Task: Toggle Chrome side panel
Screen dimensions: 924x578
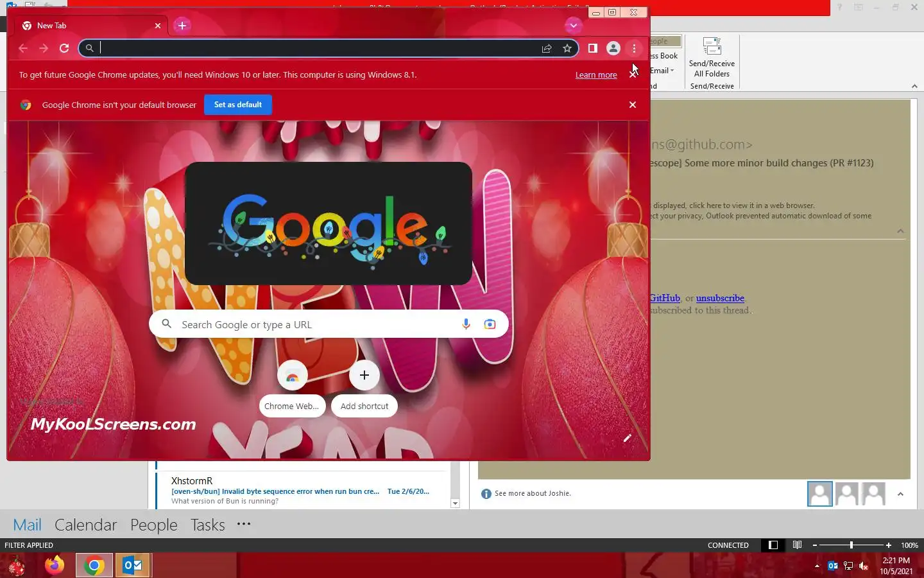Action: pyautogui.click(x=593, y=48)
